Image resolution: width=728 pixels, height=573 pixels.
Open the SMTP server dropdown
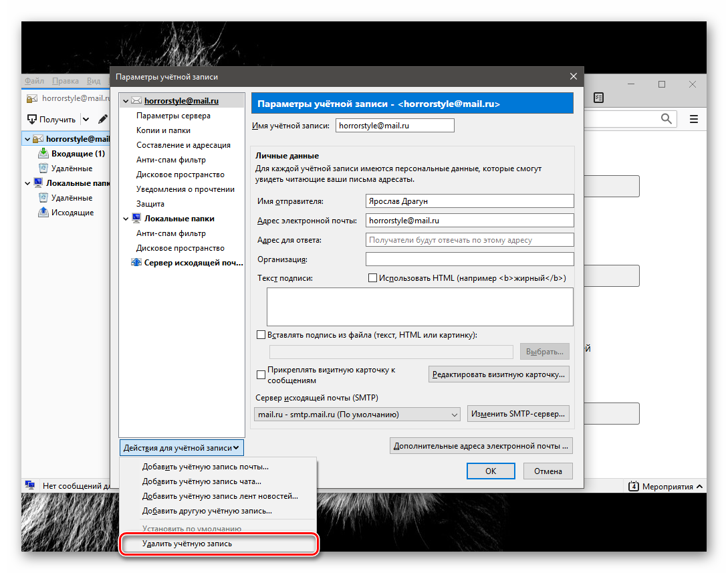[357, 414]
